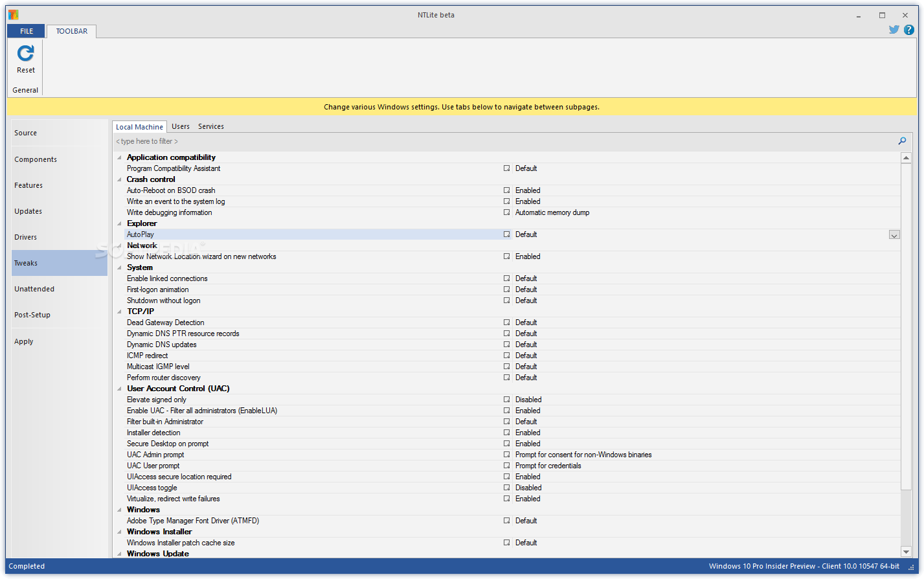The width and height of the screenshot is (924, 579).
Task: Select the 'Perform router discovery' row
Action: point(512,378)
